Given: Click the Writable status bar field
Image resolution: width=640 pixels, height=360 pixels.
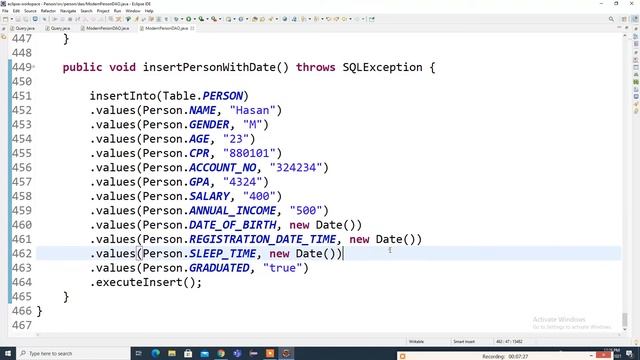Looking at the screenshot, I should click(416, 342).
